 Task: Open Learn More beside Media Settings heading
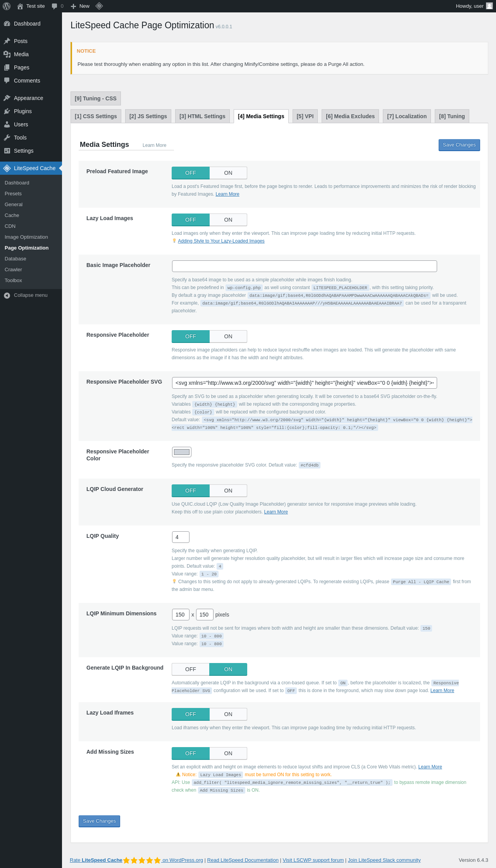tap(154, 145)
